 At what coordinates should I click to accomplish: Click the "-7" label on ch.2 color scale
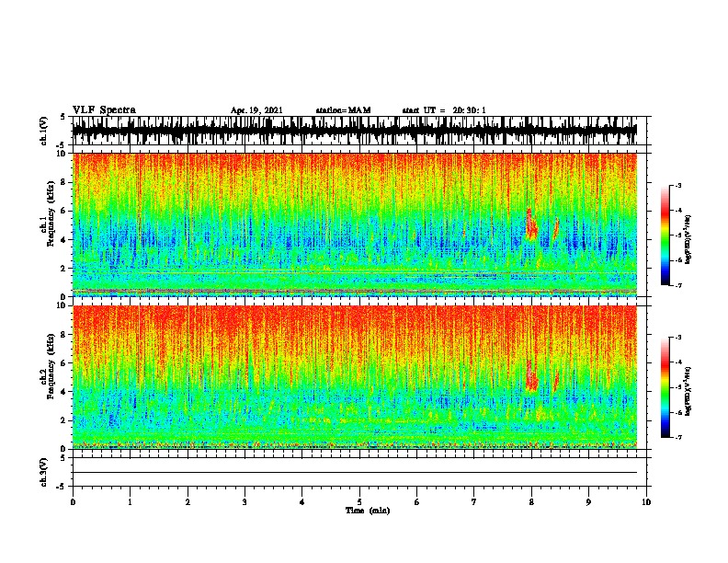click(x=678, y=437)
